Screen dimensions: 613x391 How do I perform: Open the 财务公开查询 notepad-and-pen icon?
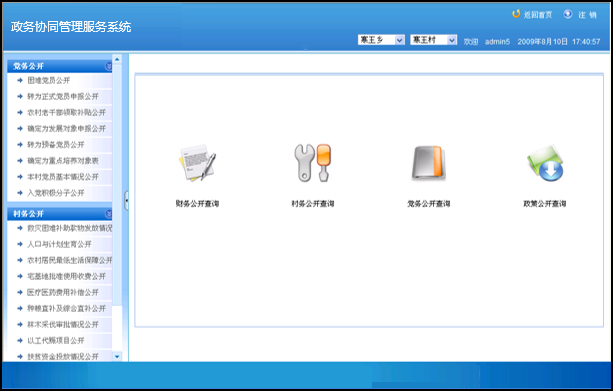tap(197, 163)
